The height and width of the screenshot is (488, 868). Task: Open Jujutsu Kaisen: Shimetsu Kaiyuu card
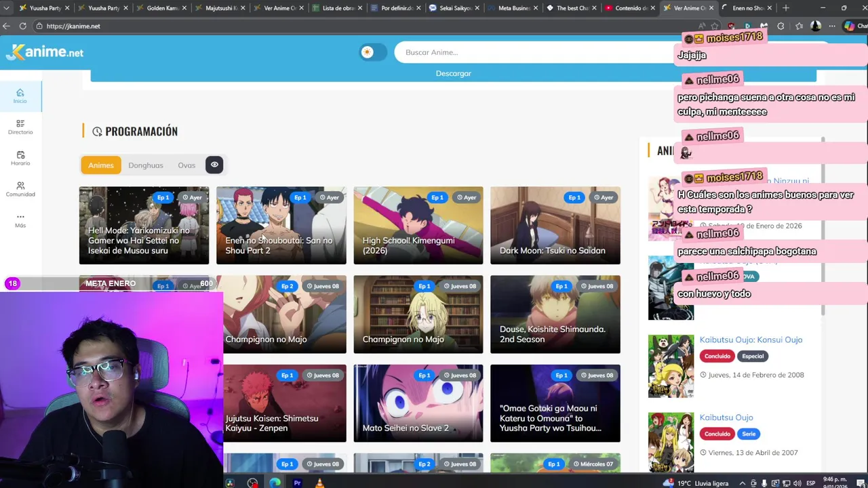click(x=285, y=403)
